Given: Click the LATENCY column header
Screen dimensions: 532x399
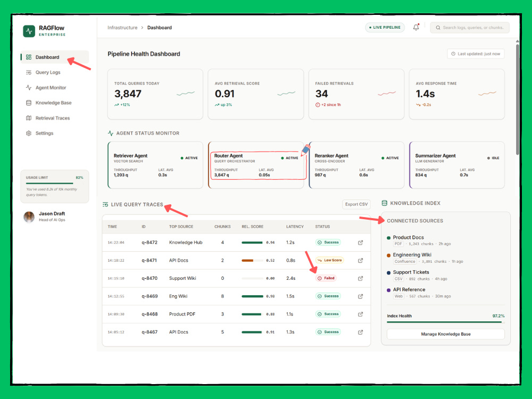Looking at the screenshot, I should (295, 227).
